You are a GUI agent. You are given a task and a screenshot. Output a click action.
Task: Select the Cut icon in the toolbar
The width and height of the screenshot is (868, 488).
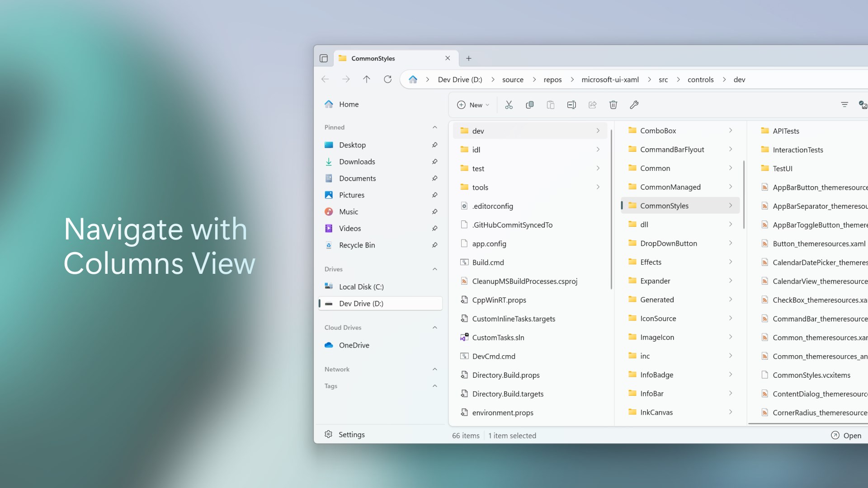coord(509,104)
